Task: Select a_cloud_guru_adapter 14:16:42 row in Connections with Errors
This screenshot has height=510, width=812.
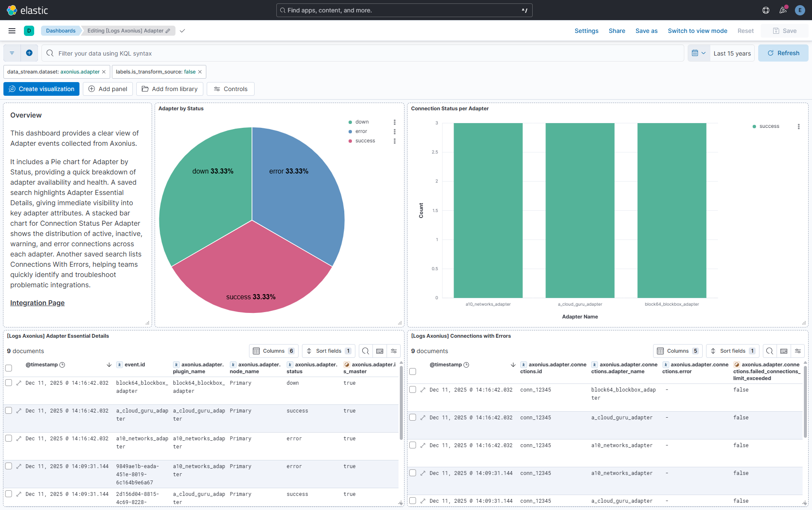Action: 413,418
